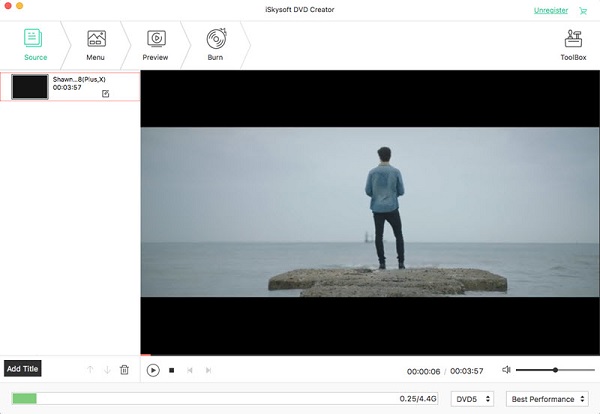Open the ToolBox
Screen dimensions: 600x414
pyautogui.click(x=573, y=45)
